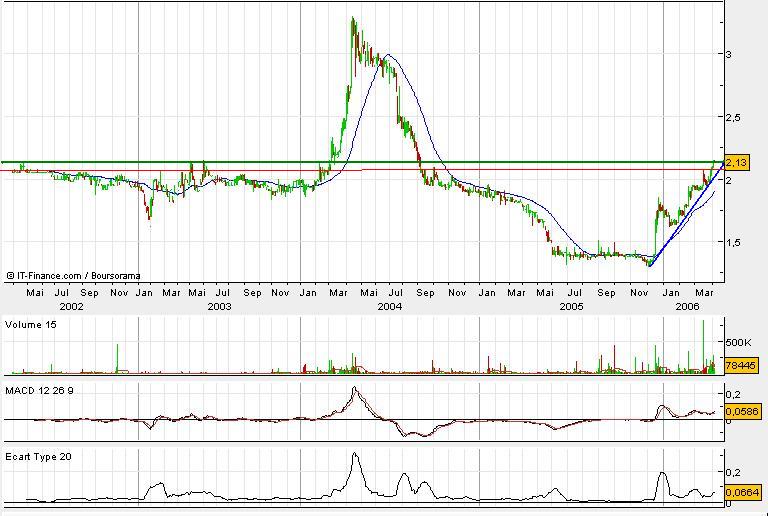
Task: Click the 2005 year label on time axis
Action: coord(571,306)
